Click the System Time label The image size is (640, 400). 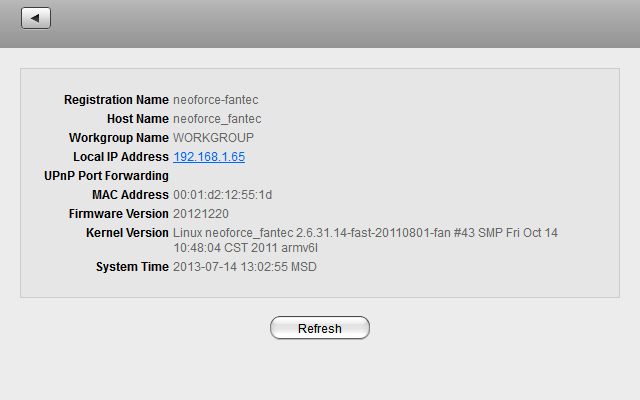pyautogui.click(x=132, y=267)
